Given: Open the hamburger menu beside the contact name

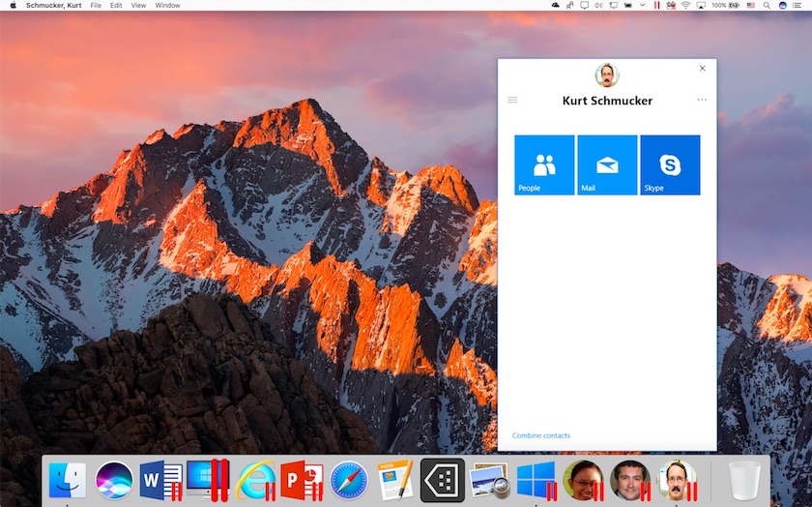Looking at the screenshot, I should [x=512, y=100].
